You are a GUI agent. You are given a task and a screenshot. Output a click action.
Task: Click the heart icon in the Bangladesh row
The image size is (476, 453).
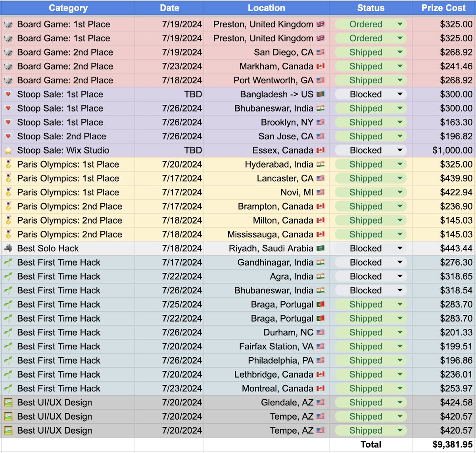coord(8,94)
